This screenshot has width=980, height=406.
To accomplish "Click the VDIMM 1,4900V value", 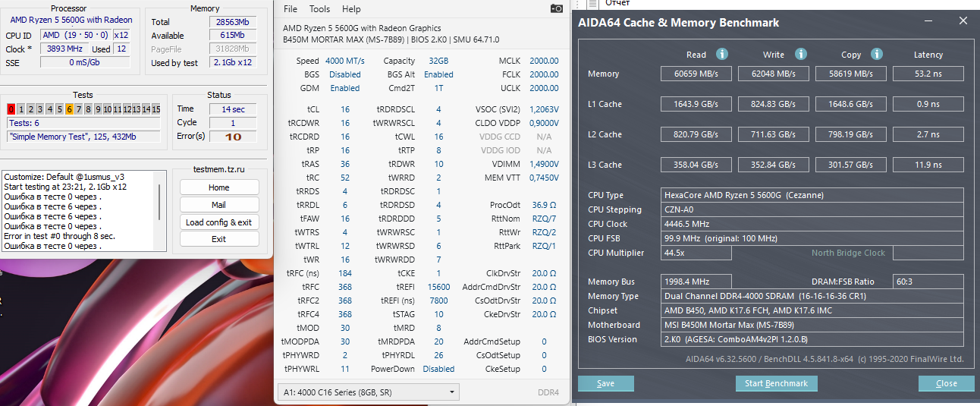I will [544, 164].
